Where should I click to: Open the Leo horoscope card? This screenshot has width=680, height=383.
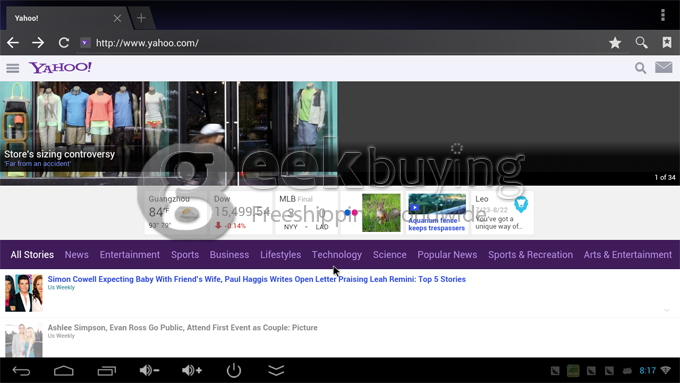502,213
